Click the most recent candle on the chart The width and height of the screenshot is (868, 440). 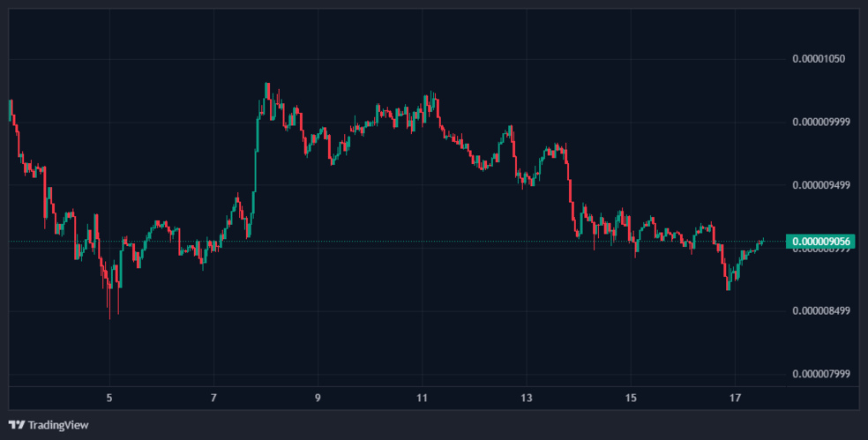click(761, 241)
